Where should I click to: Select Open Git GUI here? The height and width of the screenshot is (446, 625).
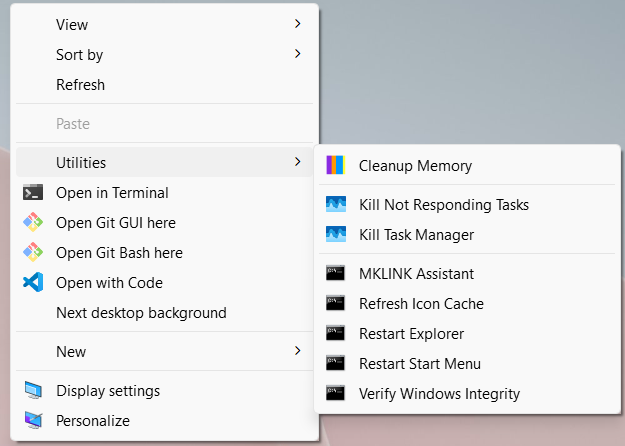click(x=164, y=222)
